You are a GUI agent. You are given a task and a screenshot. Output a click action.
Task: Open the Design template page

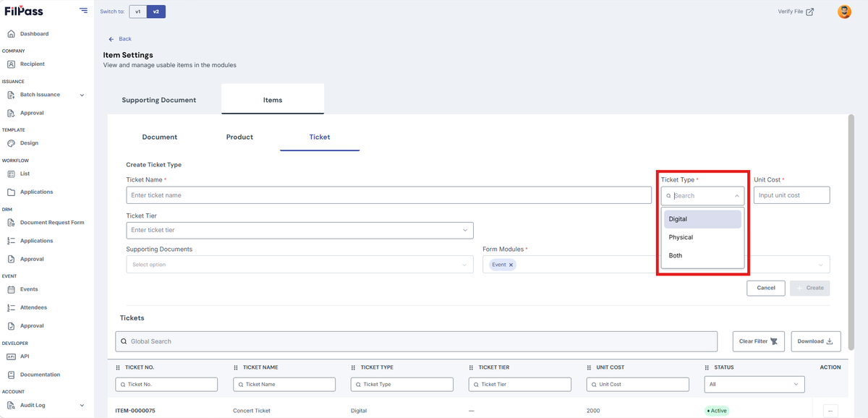click(29, 143)
